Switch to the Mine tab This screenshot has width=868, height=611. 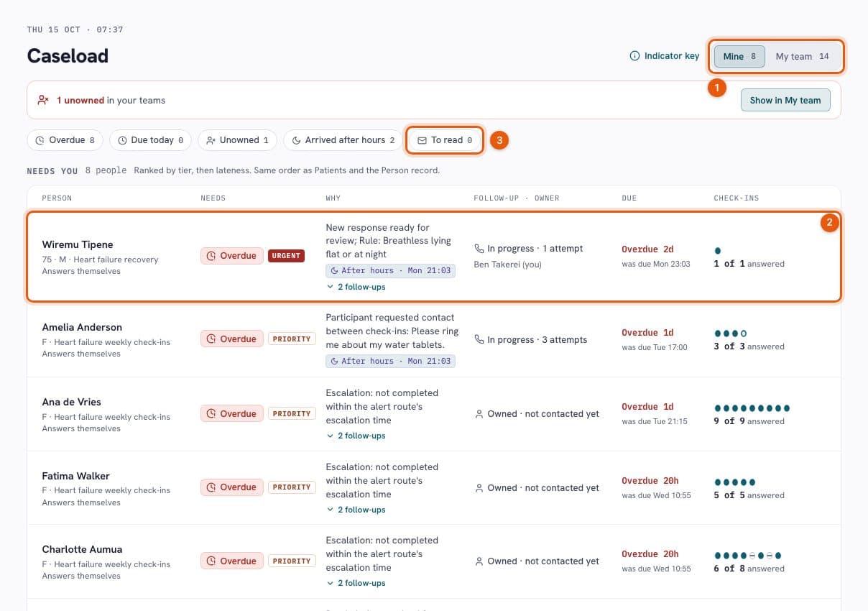739,56
